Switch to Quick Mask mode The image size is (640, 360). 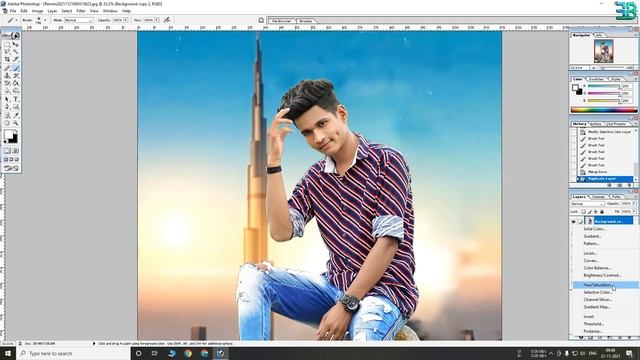[x=16, y=151]
